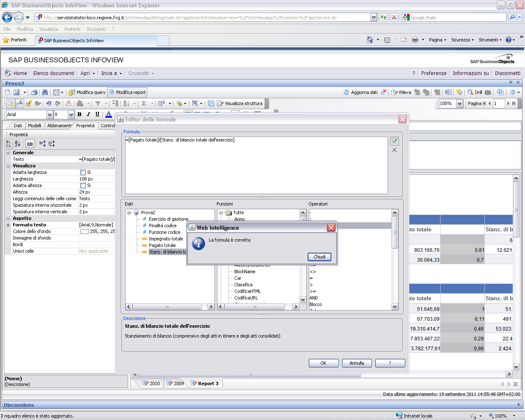The width and height of the screenshot is (525, 420).
Task: Click Annulla in formula editor
Action: [357, 363]
